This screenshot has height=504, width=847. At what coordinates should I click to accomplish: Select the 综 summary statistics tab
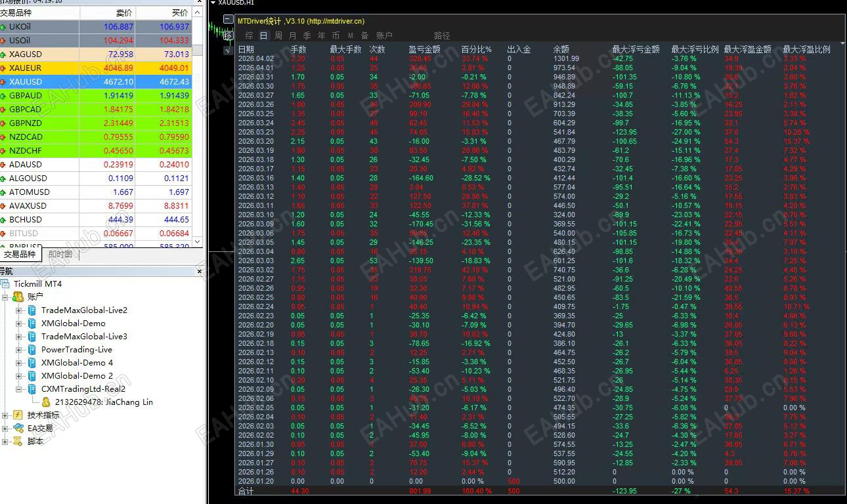250,35
